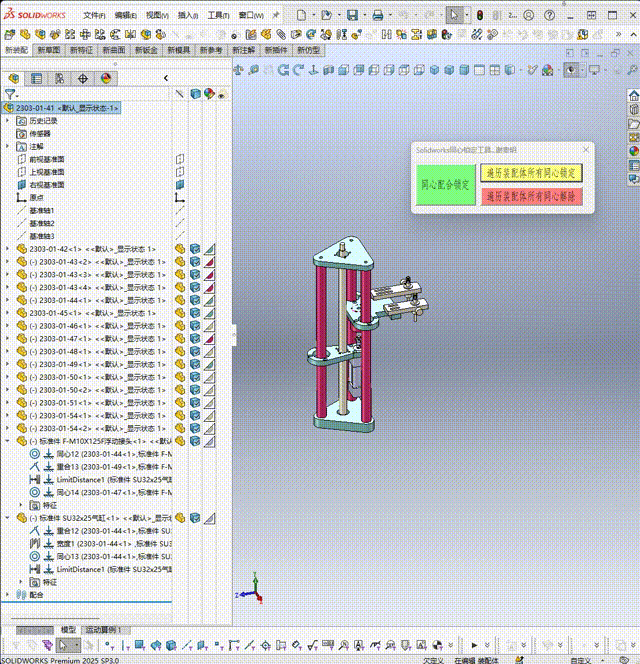Switch to the 新草图 tab
This screenshot has width=640, height=664.
tap(49, 50)
